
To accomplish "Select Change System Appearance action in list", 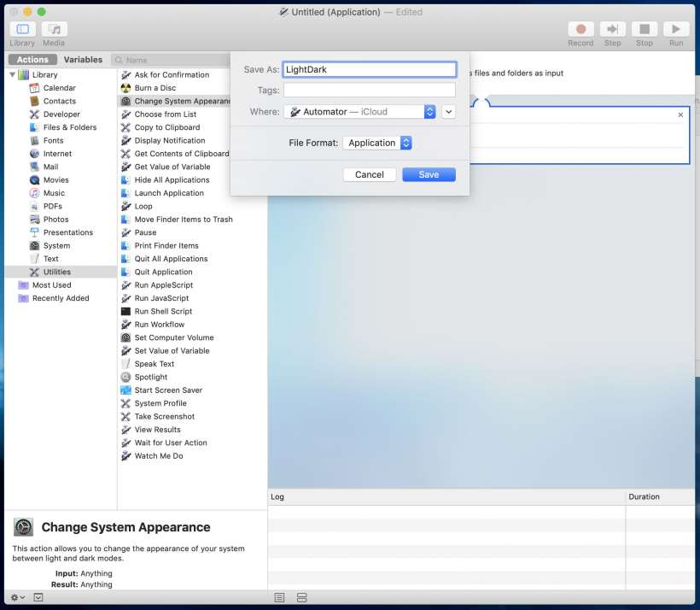I will click(174, 101).
